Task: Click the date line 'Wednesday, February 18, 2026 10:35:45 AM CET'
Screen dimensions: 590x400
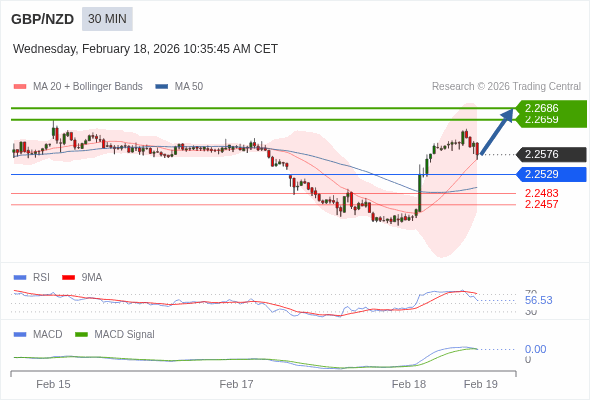Action: [x=145, y=49]
